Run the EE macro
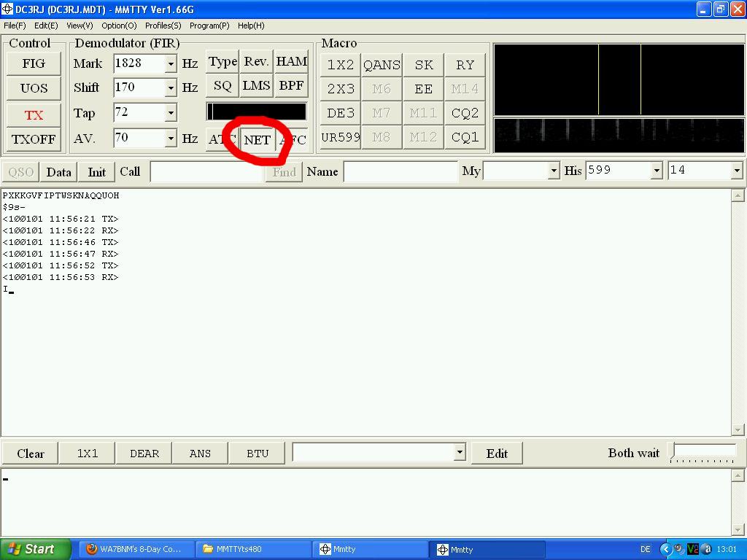Viewport: 747px width, 560px height. pos(424,88)
